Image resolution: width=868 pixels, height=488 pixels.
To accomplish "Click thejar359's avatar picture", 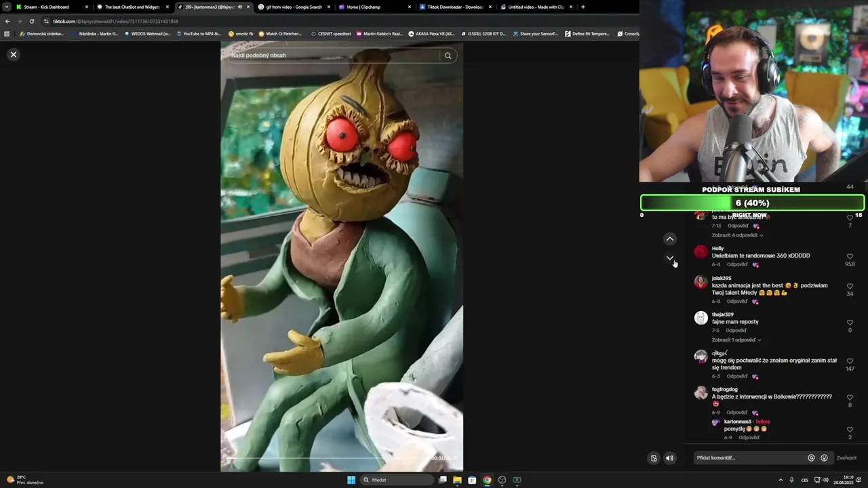I will [701, 318].
